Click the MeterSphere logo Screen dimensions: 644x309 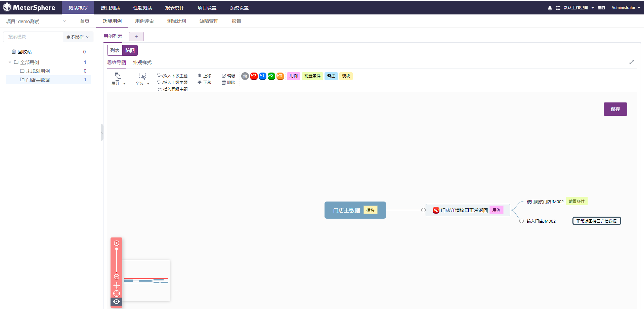pyautogui.click(x=29, y=7)
